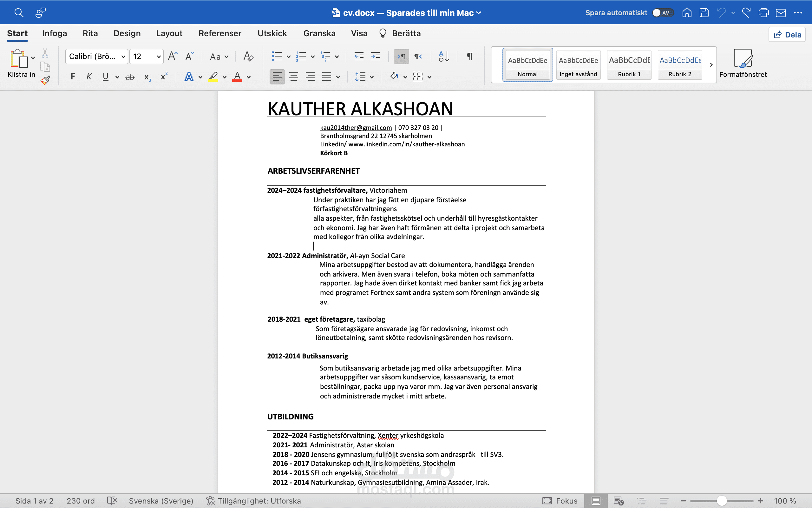The height and width of the screenshot is (508, 812).
Task: Click the Copy icon
Action: pyautogui.click(x=45, y=67)
